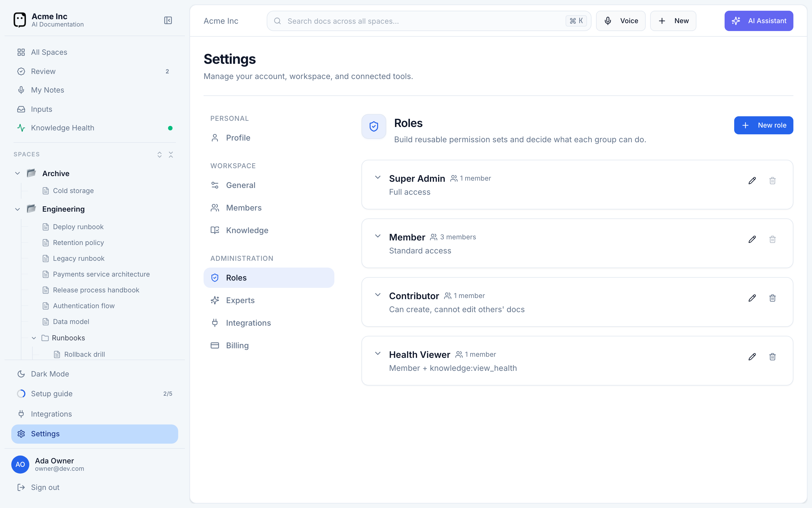Open the Billing settings tab
This screenshot has width=812, height=508.
coord(269,345)
